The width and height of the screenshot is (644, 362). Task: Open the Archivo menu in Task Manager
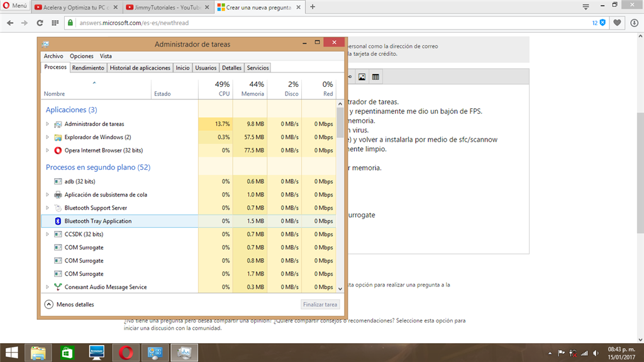pyautogui.click(x=53, y=56)
